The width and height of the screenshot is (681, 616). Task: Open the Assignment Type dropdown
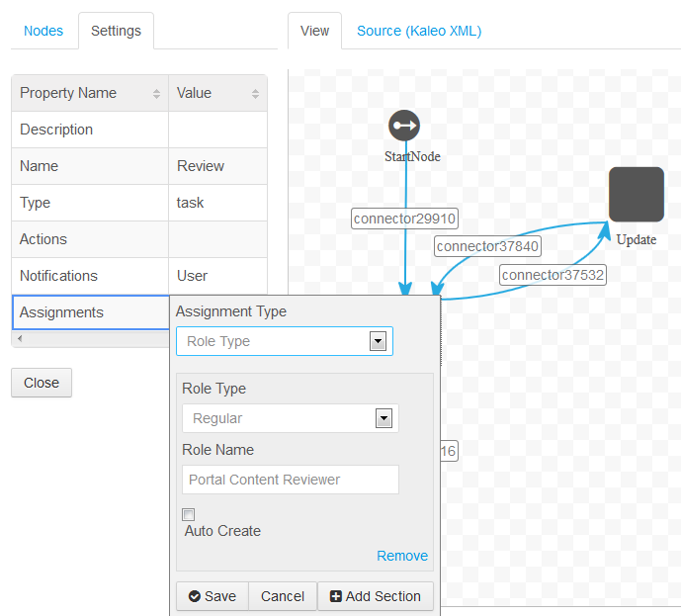coord(285,341)
